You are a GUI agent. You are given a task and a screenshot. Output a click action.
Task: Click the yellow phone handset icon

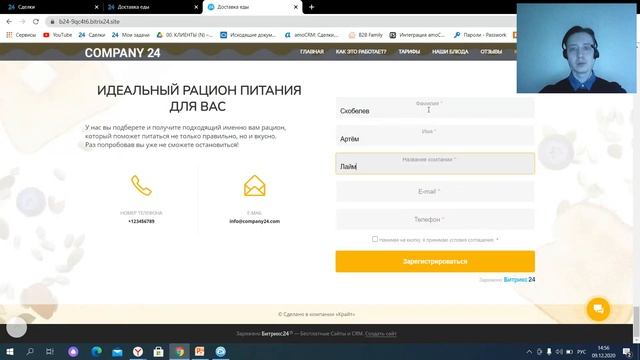[x=141, y=186]
